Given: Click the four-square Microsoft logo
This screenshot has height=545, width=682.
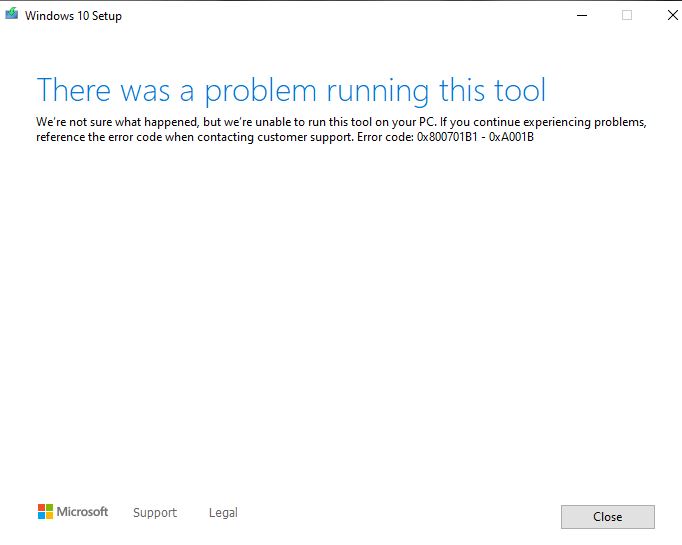Looking at the screenshot, I should [45, 512].
